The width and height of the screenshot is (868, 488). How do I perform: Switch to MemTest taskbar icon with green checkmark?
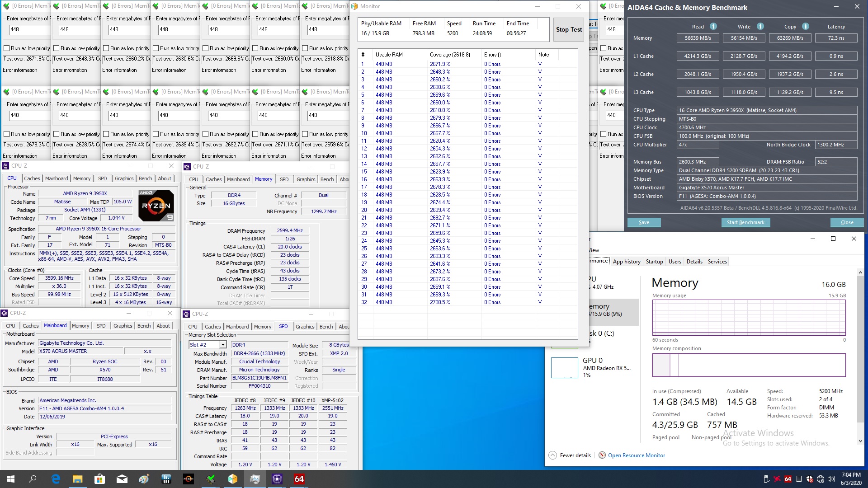(x=211, y=479)
